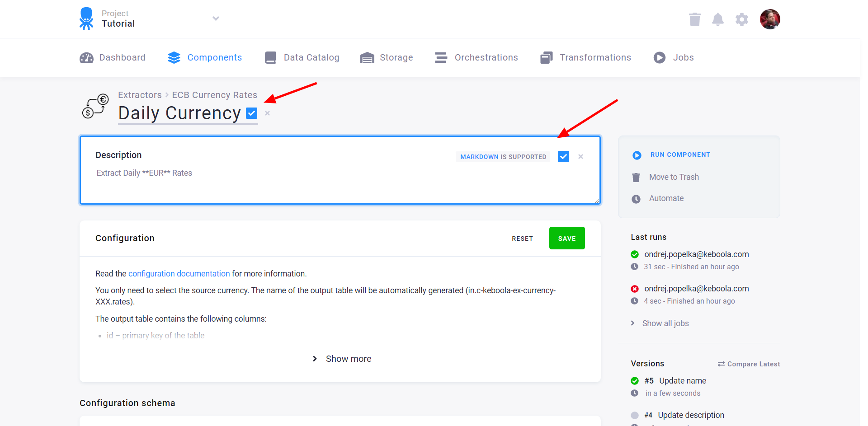Cancel description edit with x icon
Image resolution: width=868 pixels, height=426 pixels.
coord(580,157)
